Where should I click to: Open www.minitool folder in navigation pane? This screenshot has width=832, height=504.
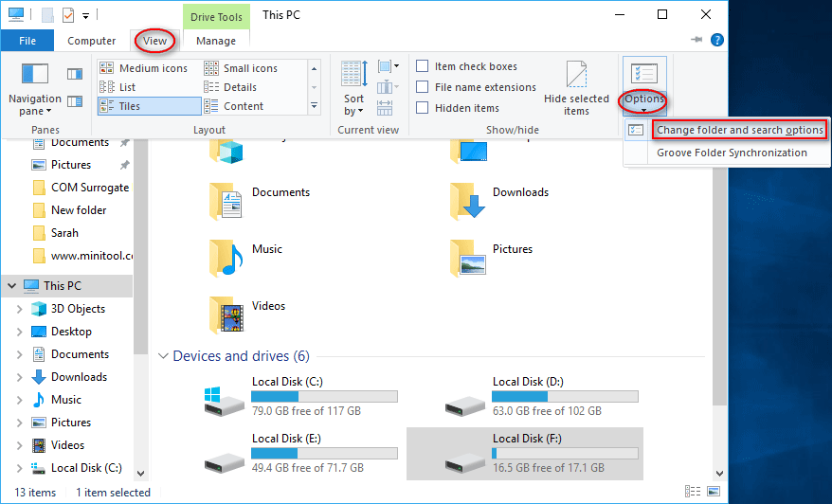click(81, 256)
